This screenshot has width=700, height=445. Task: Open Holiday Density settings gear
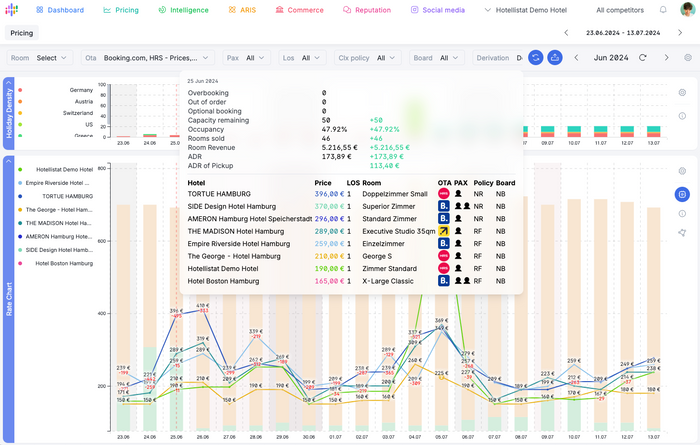682,92
